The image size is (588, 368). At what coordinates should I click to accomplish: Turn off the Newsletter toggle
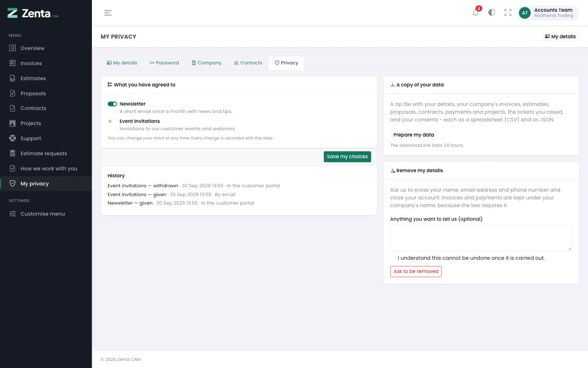112,104
